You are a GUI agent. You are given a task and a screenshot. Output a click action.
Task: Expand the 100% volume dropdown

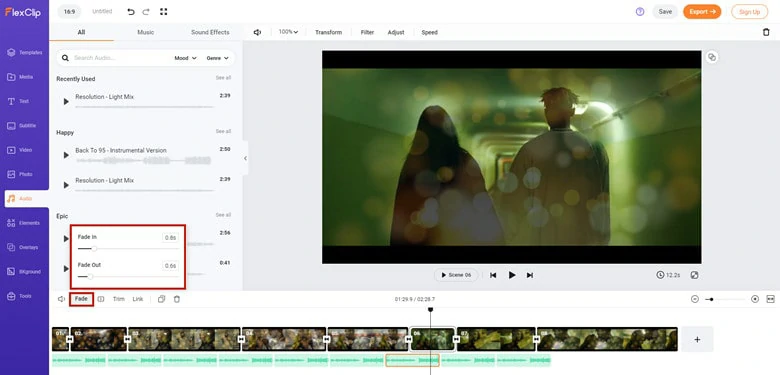(288, 32)
